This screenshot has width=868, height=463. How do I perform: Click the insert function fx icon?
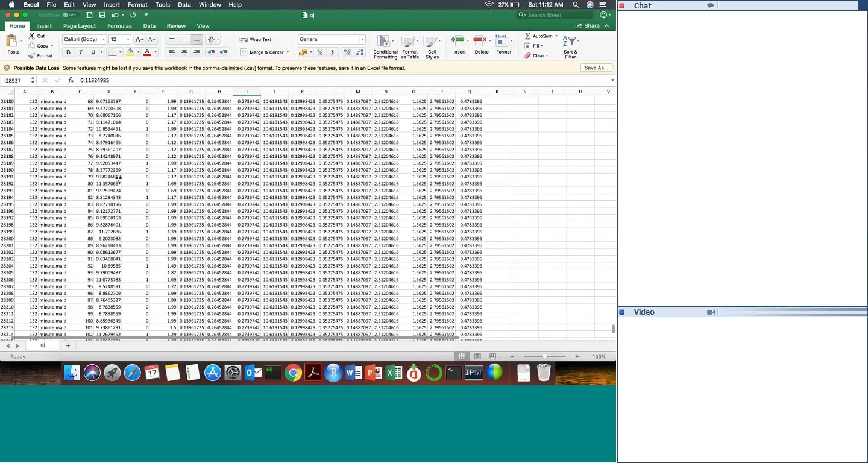[71, 80]
